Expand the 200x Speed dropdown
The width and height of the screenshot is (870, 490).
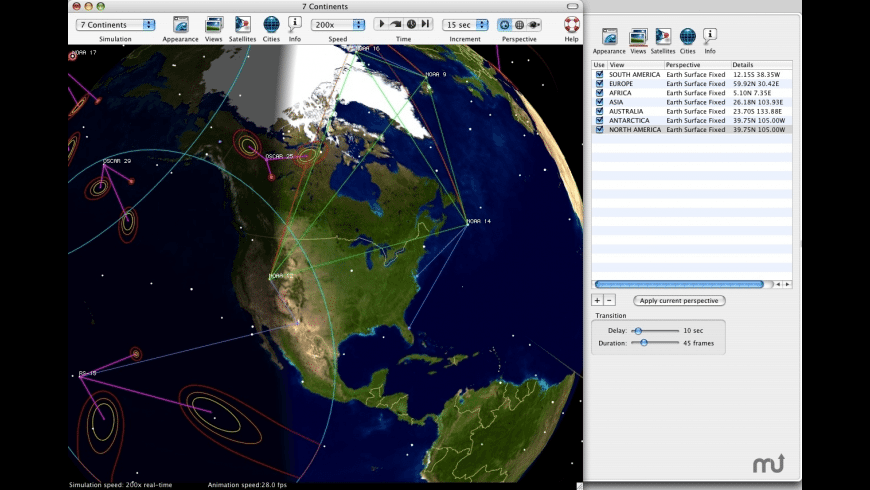pyautogui.click(x=337, y=24)
